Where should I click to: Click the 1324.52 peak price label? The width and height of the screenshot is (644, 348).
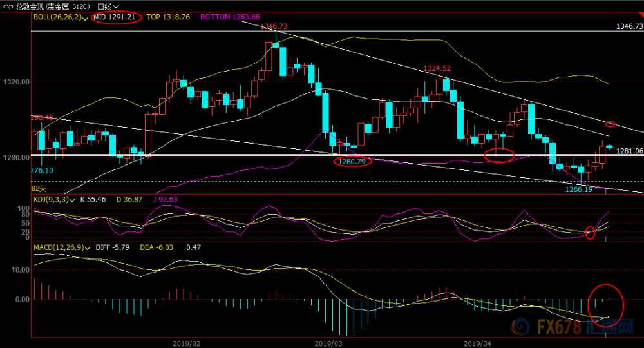[437, 68]
